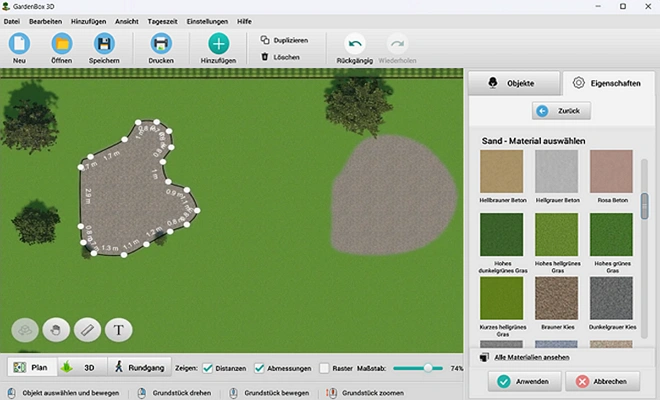Undo with the Rückgängig arrow
The width and height of the screenshot is (660, 400).
pos(355,44)
